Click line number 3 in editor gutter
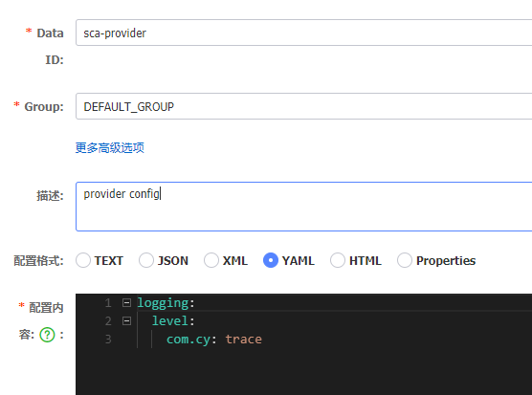The height and width of the screenshot is (395, 532). pyautogui.click(x=108, y=340)
